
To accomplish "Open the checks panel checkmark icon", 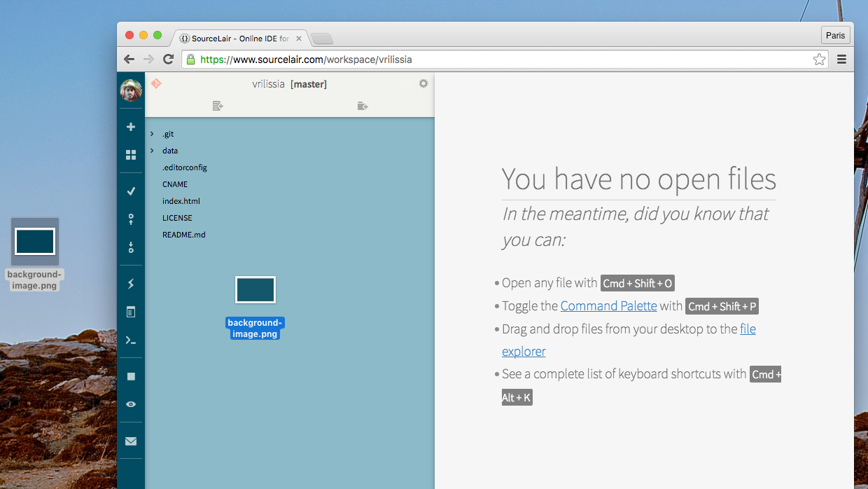I will point(130,191).
